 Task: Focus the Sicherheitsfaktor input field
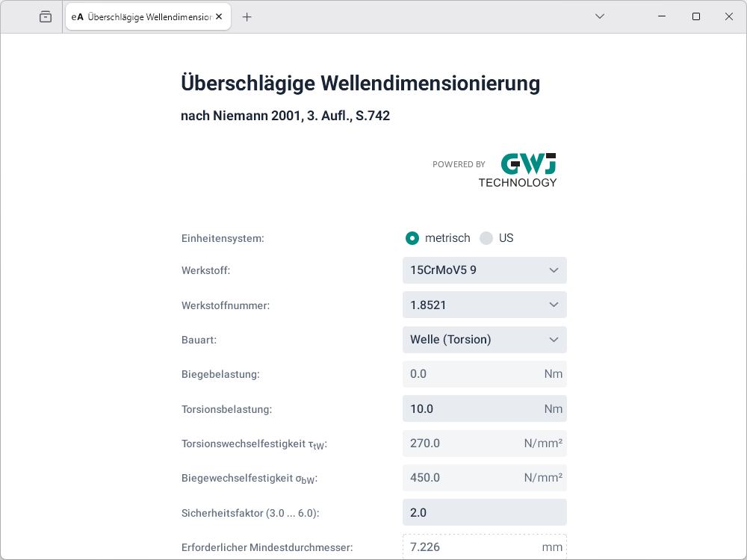coord(484,513)
